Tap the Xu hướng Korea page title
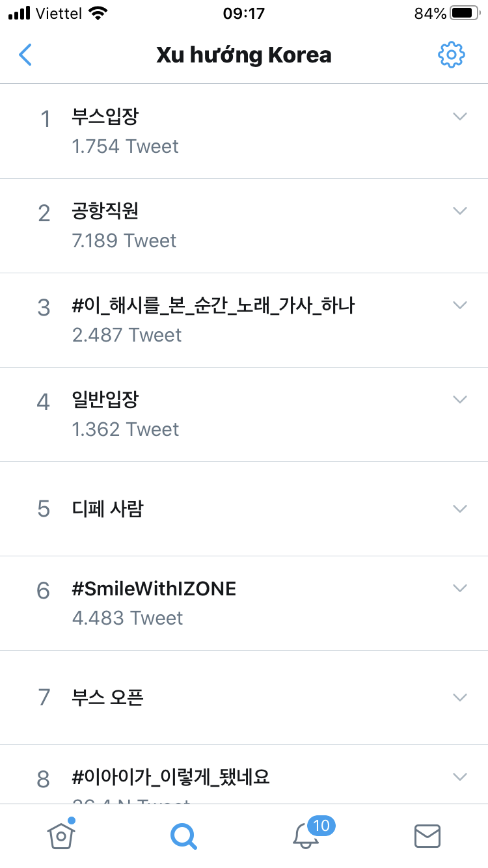The width and height of the screenshot is (488, 868). pyautogui.click(x=244, y=55)
